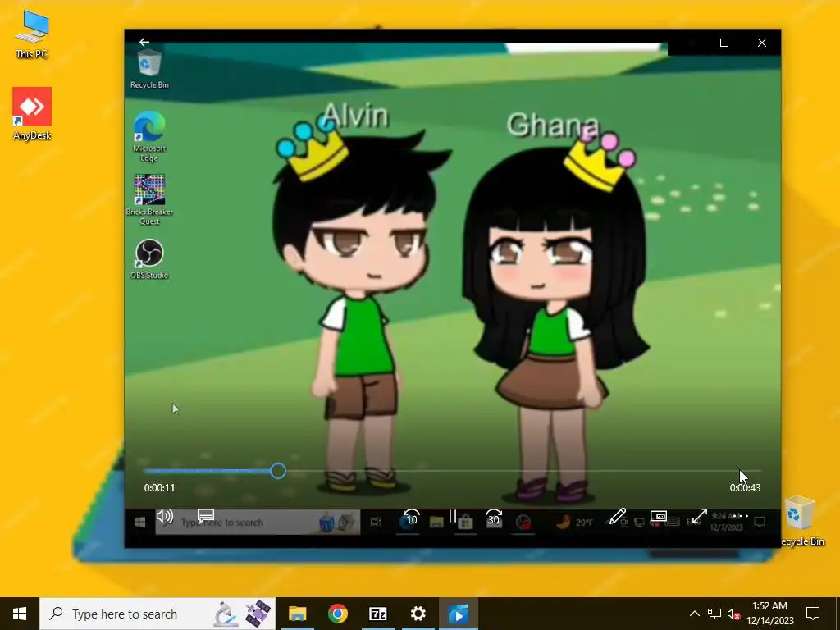Minimize the video player window
Image resolution: width=840 pixels, height=630 pixels.
[687, 43]
